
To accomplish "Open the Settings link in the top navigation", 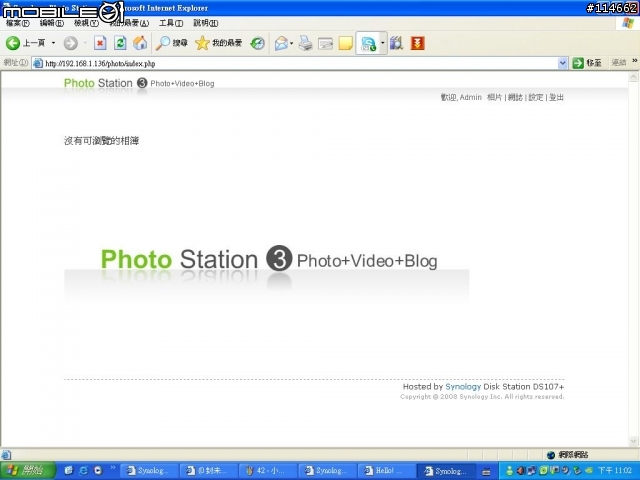I will (x=536, y=97).
